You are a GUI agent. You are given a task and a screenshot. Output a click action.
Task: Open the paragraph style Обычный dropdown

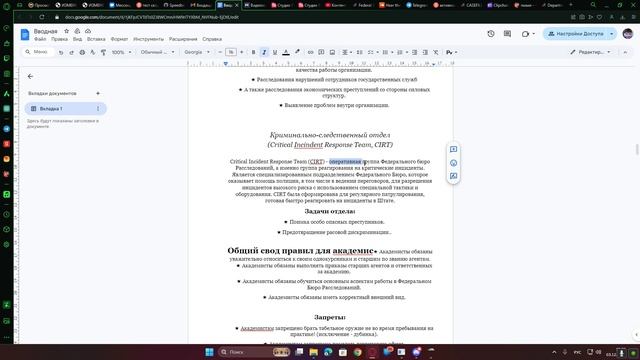158,52
